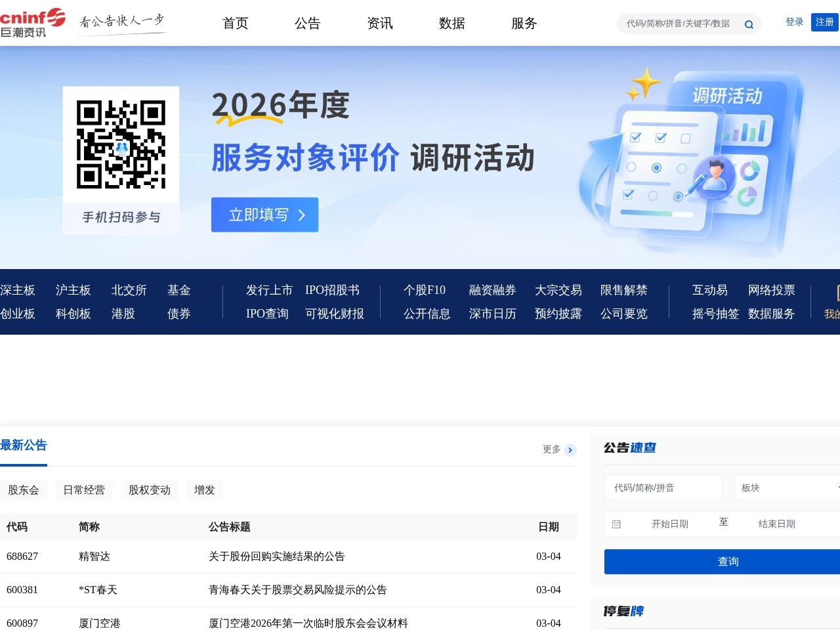The width and height of the screenshot is (840, 630).
Task: Open the 公告 menu in top navigation
Action: [307, 24]
